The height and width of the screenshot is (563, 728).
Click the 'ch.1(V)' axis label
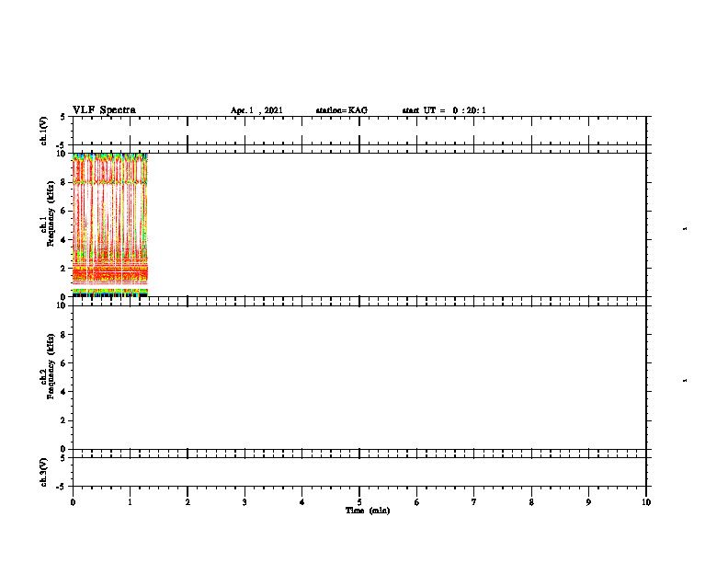(43, 131)
